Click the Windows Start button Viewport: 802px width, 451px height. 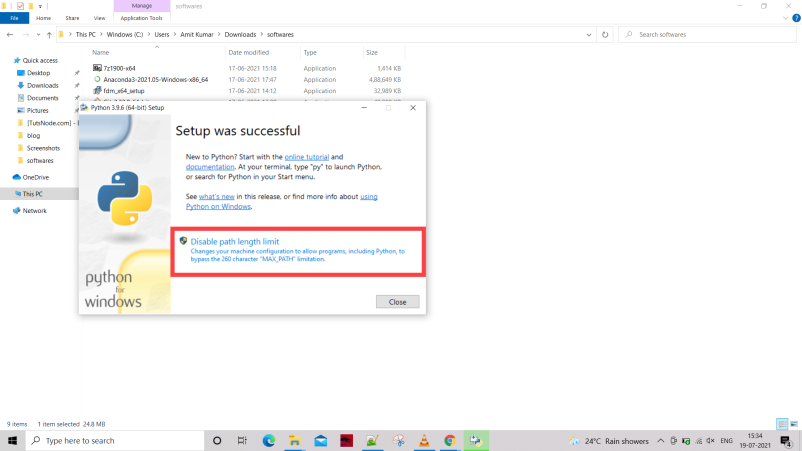[12, 441]
